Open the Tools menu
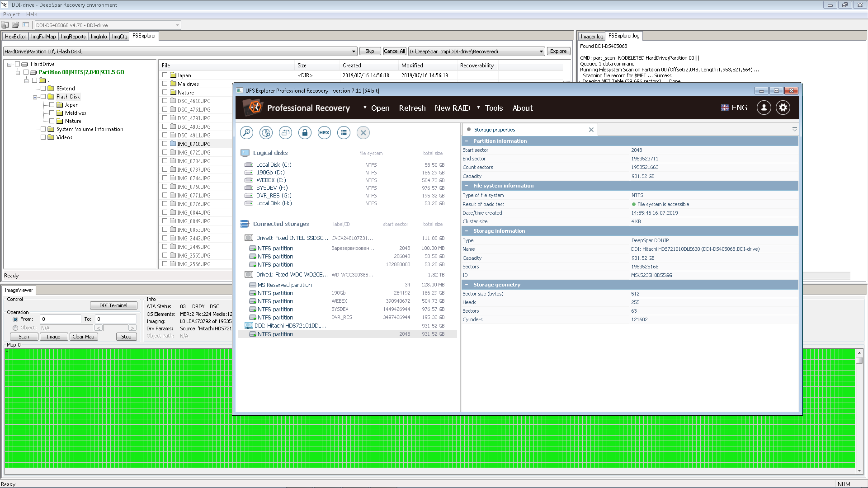Screen dimensions: 868x488 tap(494, 108)
